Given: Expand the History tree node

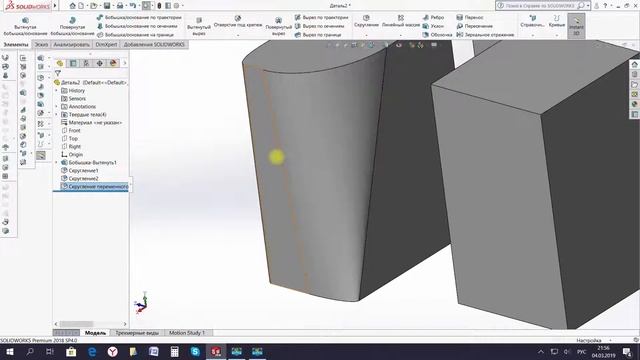Looking at the screenshot, I should [56, 91].
